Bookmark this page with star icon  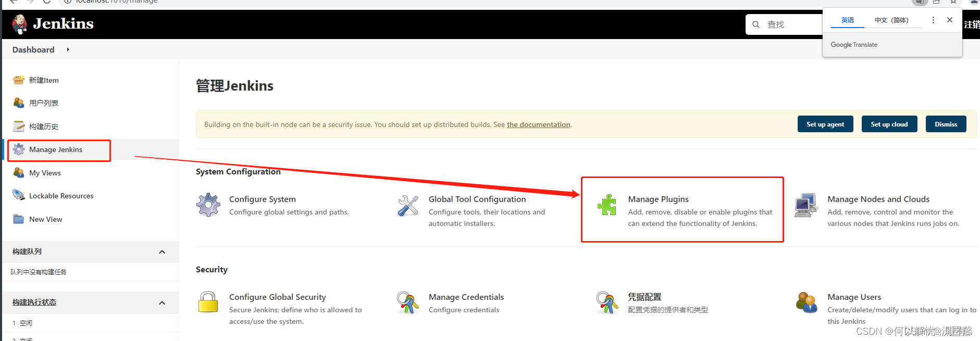coord(953,2)
